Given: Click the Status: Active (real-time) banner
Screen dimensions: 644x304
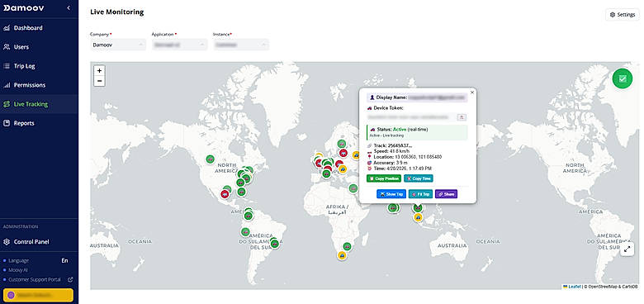Looking at the screenshot, I should 417,132.
